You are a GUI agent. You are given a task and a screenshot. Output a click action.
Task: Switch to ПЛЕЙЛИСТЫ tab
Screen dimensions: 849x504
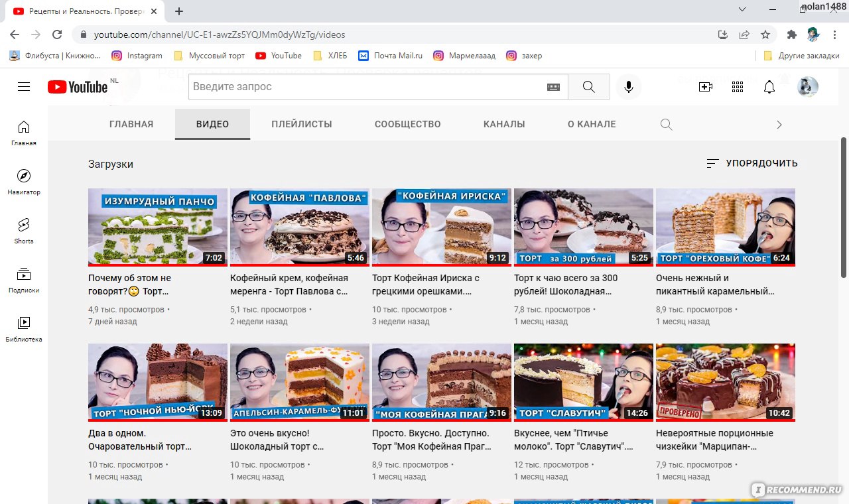302,124
